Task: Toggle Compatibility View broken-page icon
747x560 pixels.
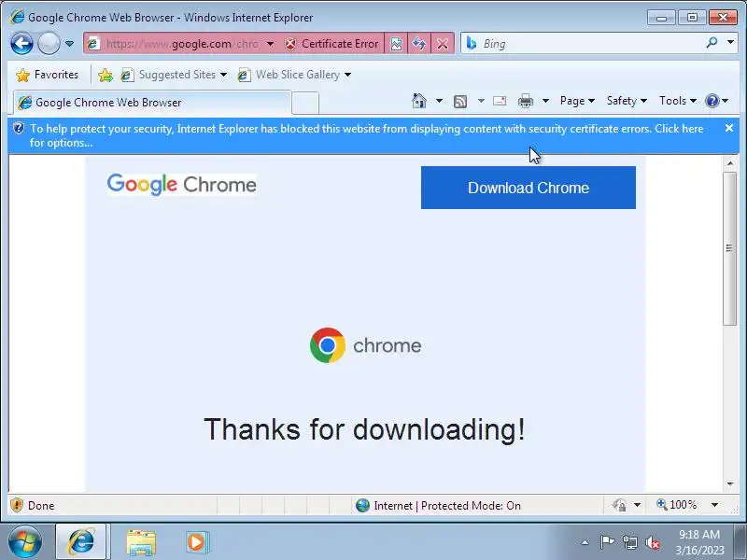Action: [x=396, y=44]
